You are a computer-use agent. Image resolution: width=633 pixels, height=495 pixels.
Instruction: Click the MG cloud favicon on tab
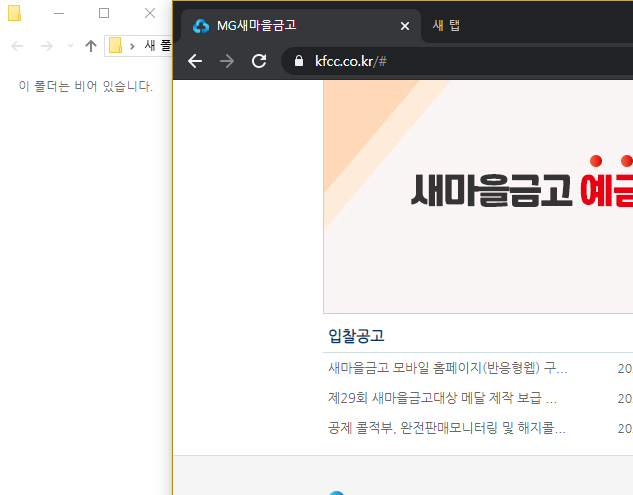pos(201,26)
